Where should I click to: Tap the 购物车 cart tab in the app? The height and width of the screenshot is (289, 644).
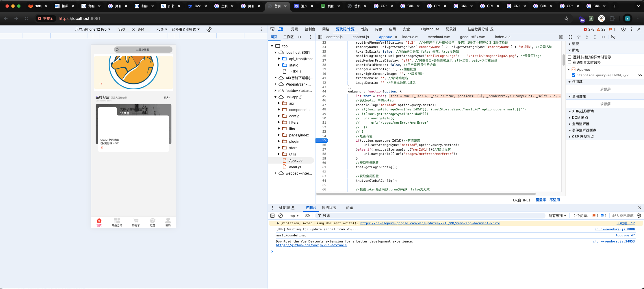click(x=136, y=222)
